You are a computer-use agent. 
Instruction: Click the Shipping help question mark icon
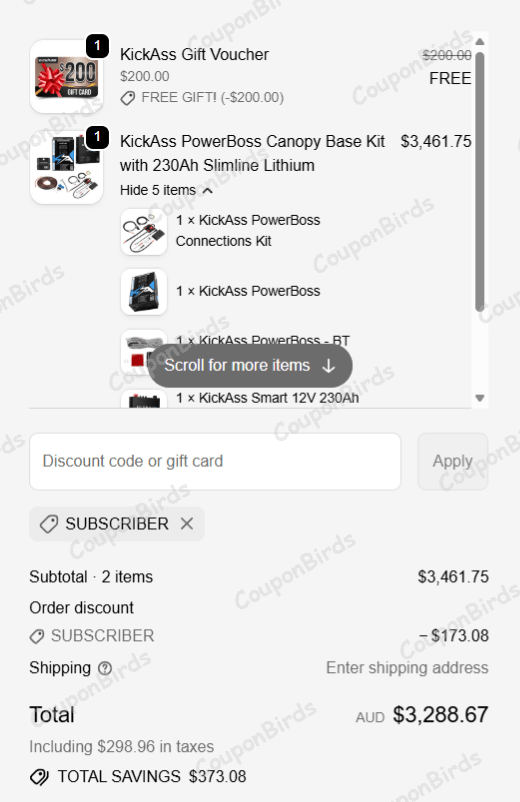[x=105, y=668]
